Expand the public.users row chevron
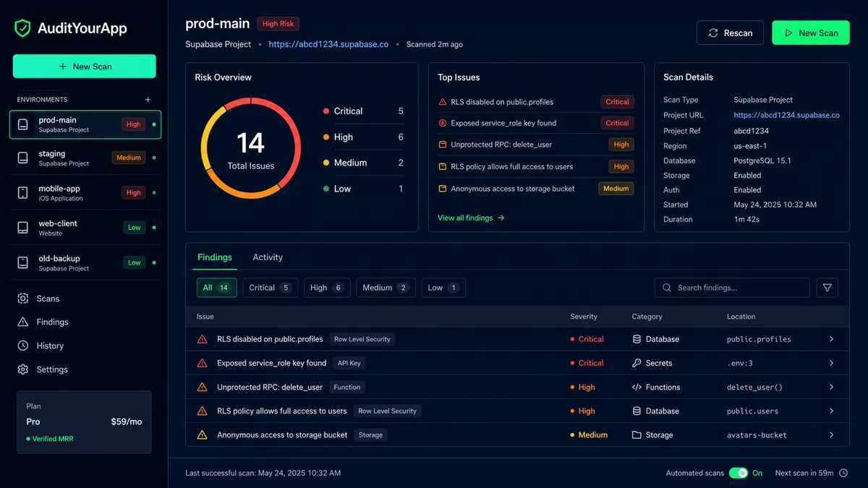868x488 pixels. click(832, 411)
